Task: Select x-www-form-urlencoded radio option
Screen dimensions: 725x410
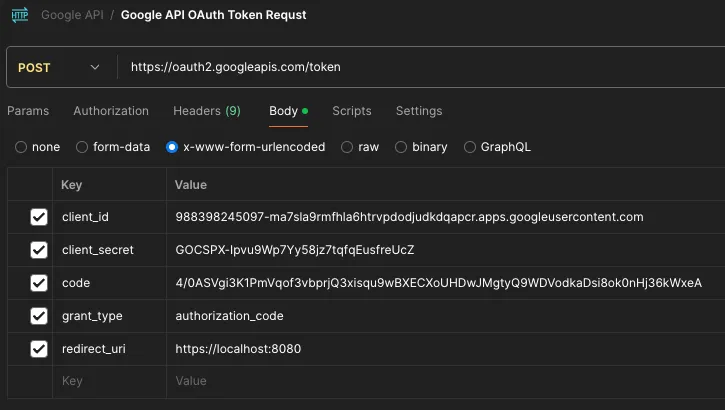Action: point(172,147)
